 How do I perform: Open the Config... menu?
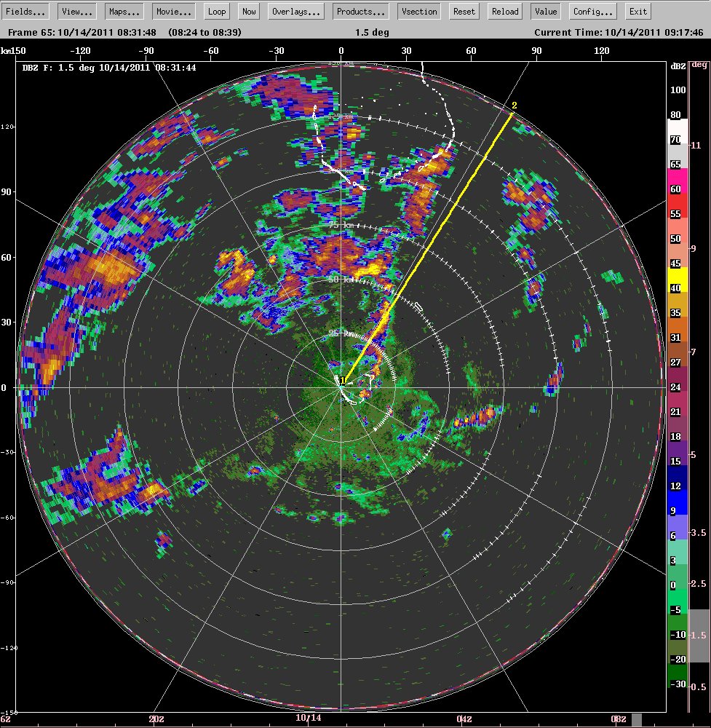pyautogui.click(x=593, y=12)
